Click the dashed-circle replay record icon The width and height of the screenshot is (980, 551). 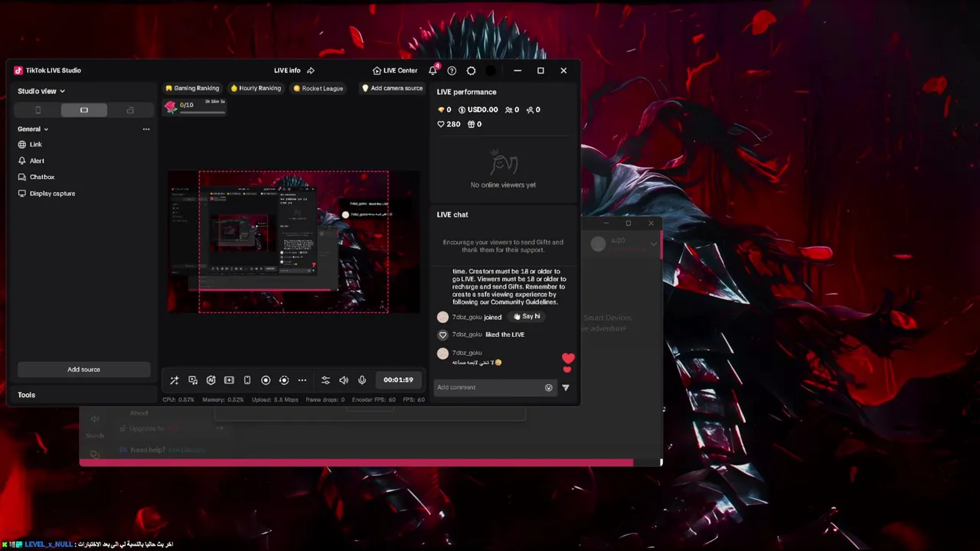pos(284,380)
